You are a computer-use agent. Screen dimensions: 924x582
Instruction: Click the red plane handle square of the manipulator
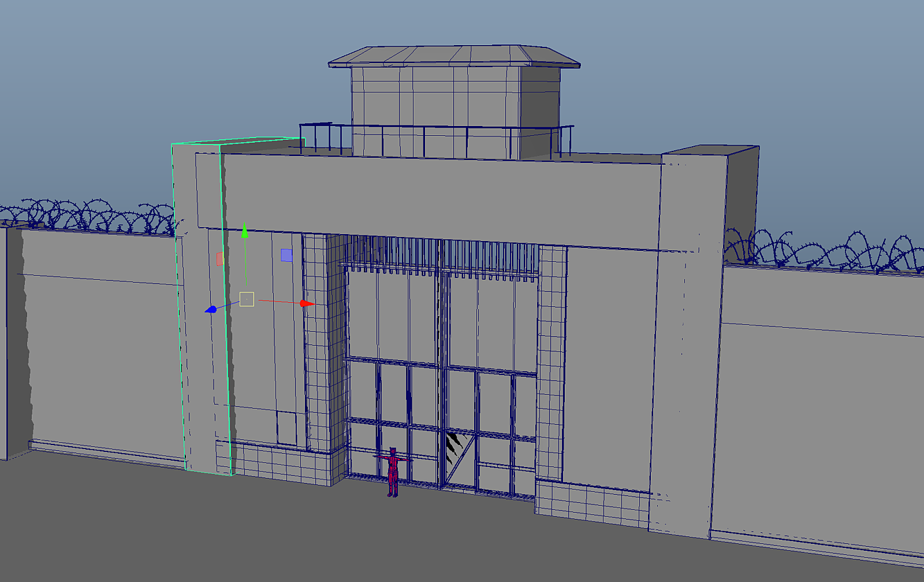[219, 259]
